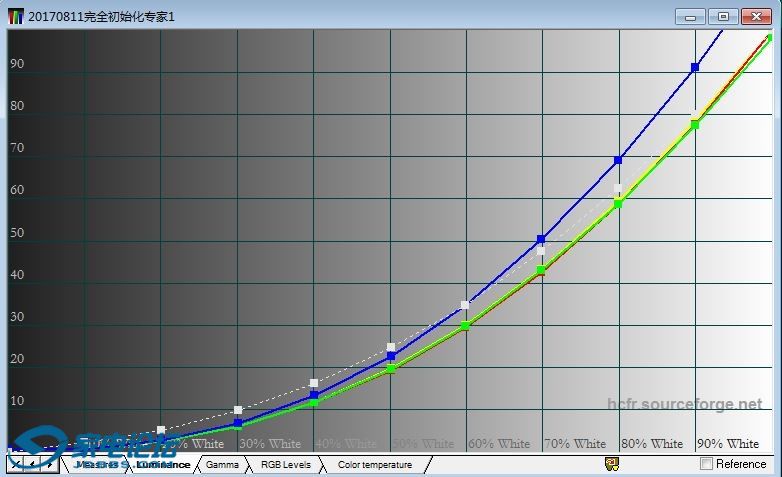This screenshot has width=782, height=477.
Task: Click the blue data point at 50% White
Action: [x=390, y=356]
